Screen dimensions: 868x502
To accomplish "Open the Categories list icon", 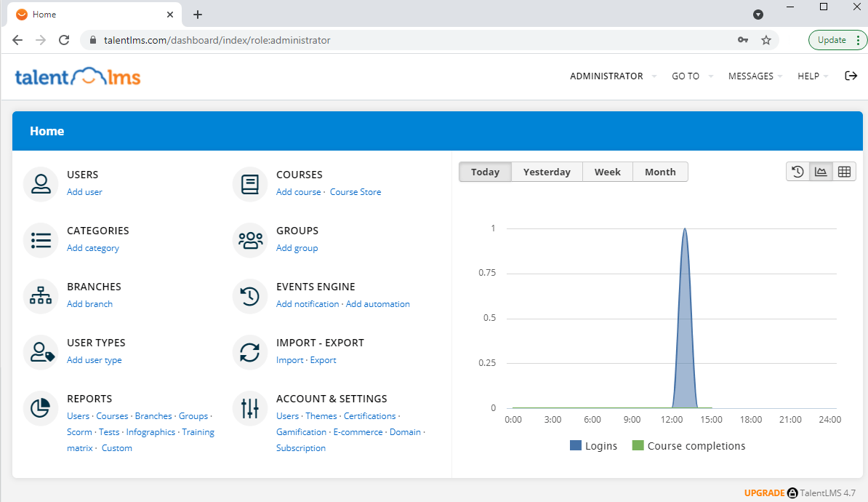I will tap(41, 240).
